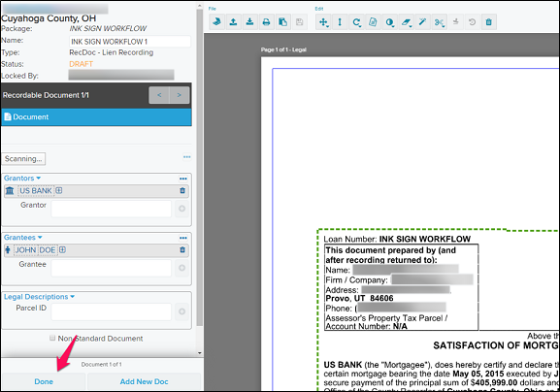
Task: Click the upload document icon
Action: pos(233,22)
